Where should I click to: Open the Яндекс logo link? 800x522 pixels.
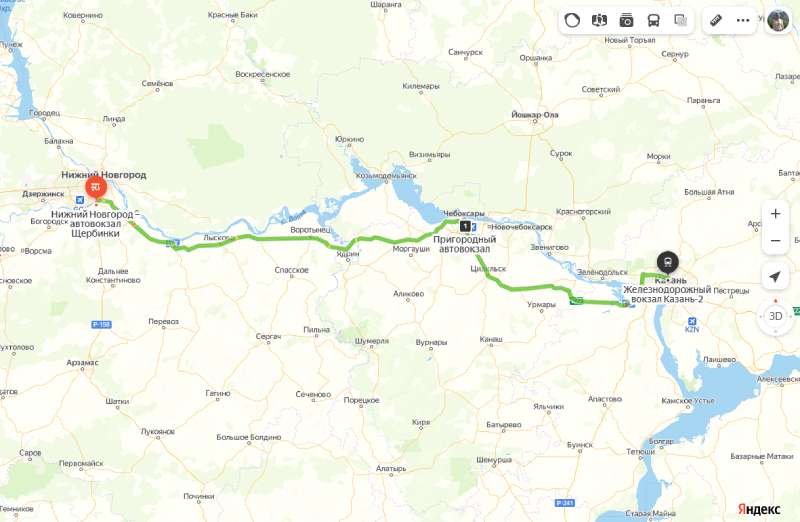tap(759, 509)
